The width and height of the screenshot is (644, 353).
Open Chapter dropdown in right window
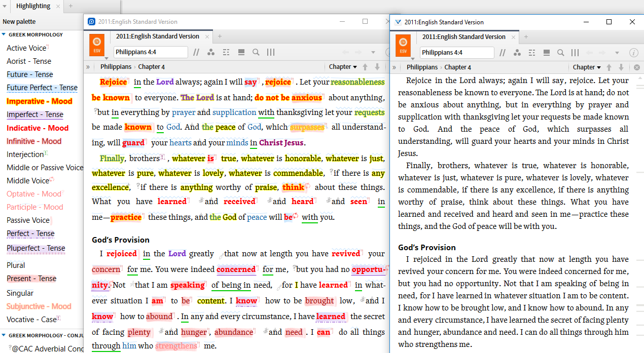587,67
